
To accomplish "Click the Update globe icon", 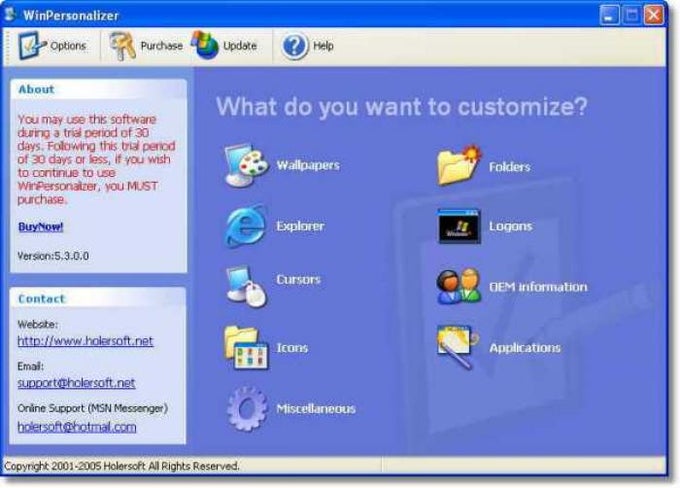I will [205, 45].
